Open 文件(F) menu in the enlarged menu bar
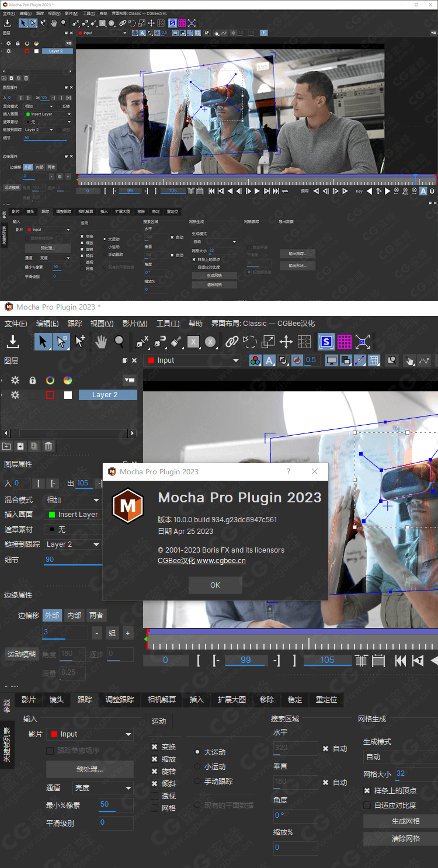Screen dimensions: 438x868 (16, 324)
